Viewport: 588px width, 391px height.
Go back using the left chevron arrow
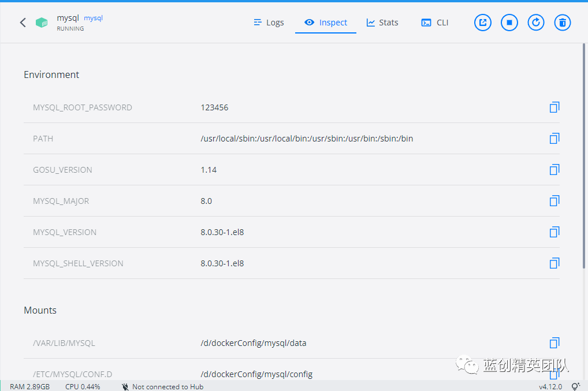23,23
